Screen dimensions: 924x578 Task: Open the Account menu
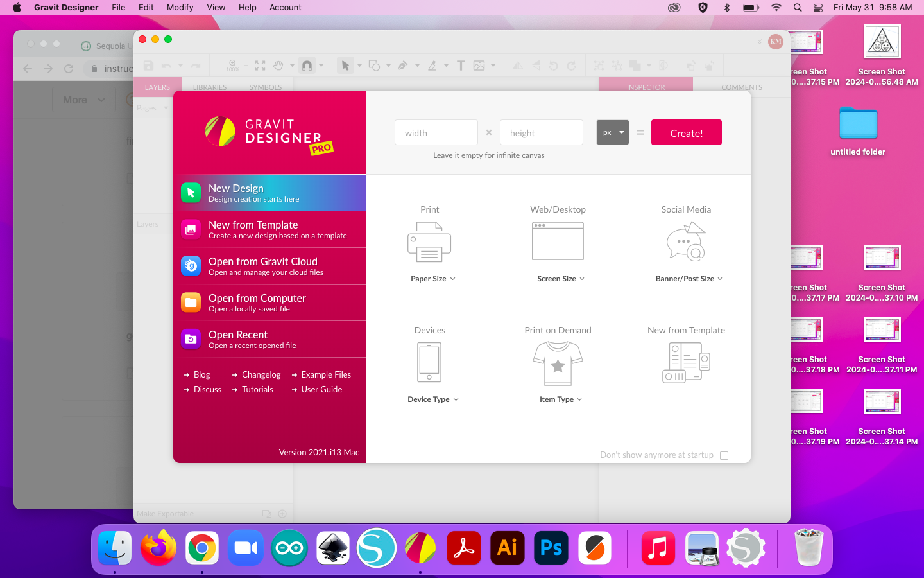click(x=286, y=8)
